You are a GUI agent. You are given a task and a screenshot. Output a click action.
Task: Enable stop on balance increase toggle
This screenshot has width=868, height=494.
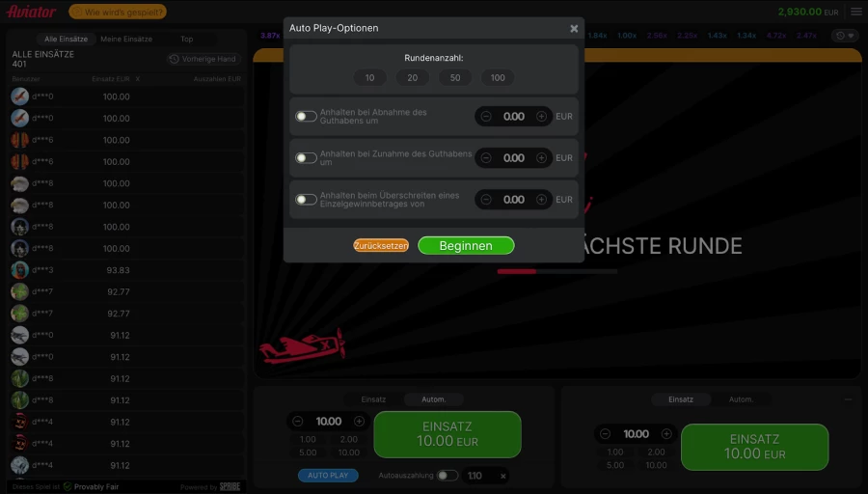point(306,158)
